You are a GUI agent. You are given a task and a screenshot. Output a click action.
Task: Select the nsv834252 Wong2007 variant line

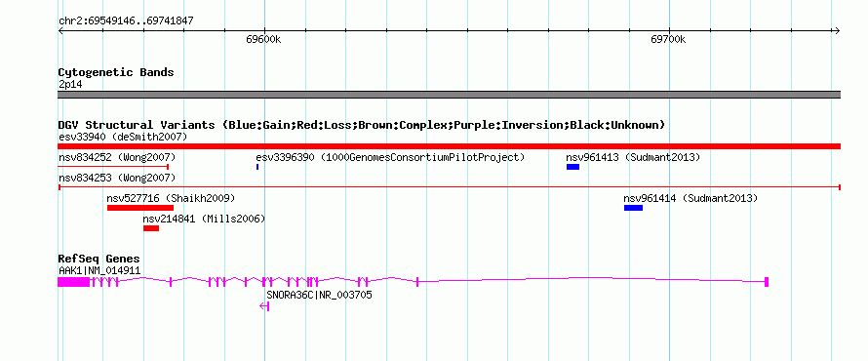[113, 166]
